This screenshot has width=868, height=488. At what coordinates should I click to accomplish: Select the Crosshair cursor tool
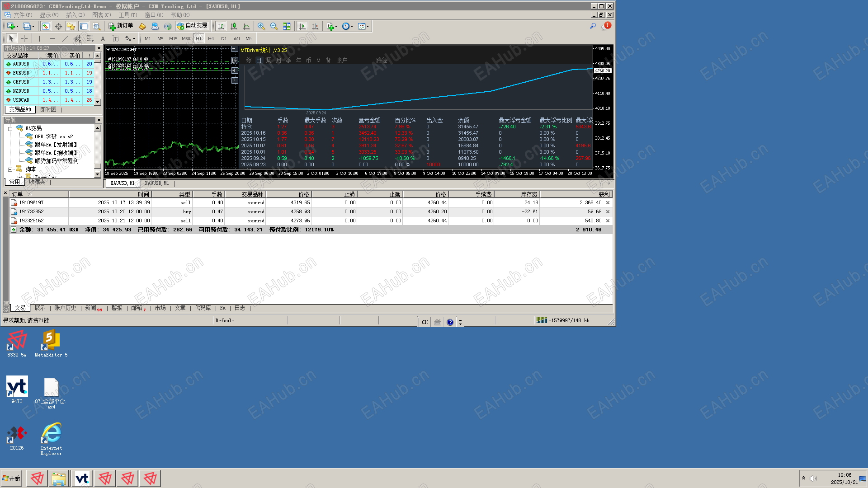click(24, 38)
